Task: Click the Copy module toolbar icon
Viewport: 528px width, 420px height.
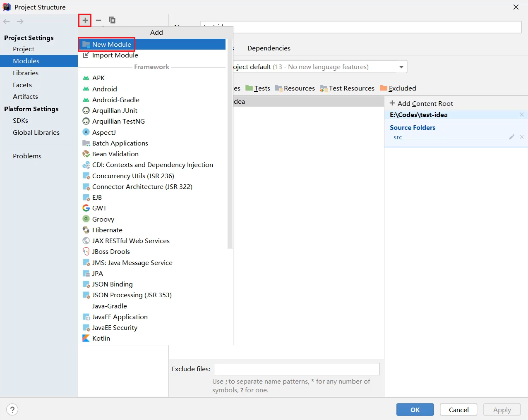Action: pyautogui.click(x=112, y=20)
